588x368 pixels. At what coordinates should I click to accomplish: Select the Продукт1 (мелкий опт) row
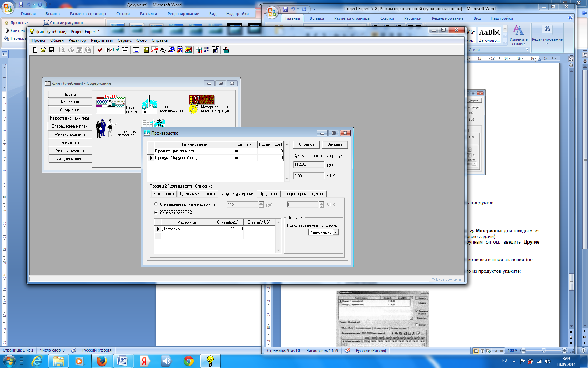[x=215, y=151]
